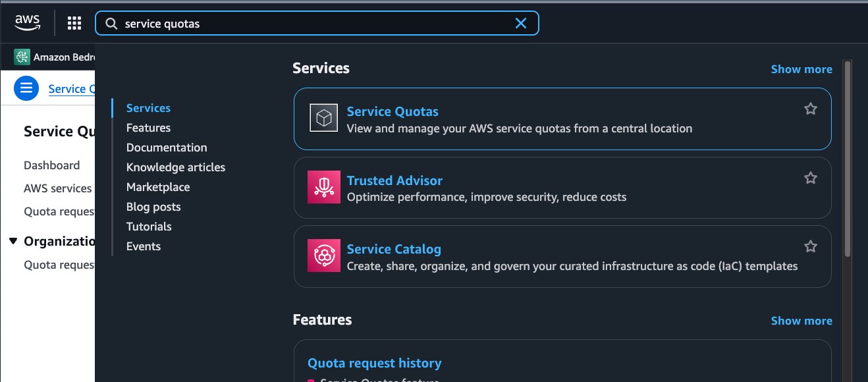The width and height of the screenshot is (868, 382).
Task: Show more results under Services
Action: point(801,69)
